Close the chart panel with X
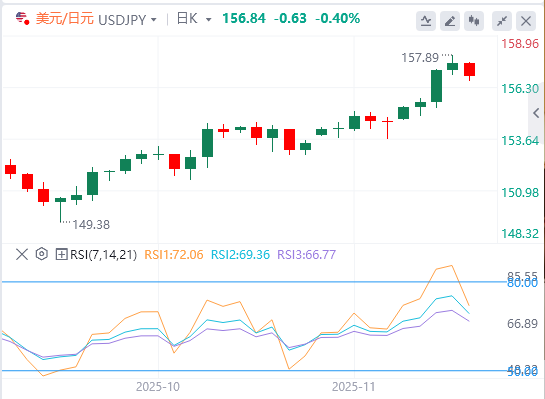This screenshot has height=399, width=545. click(x=526, y=21)
